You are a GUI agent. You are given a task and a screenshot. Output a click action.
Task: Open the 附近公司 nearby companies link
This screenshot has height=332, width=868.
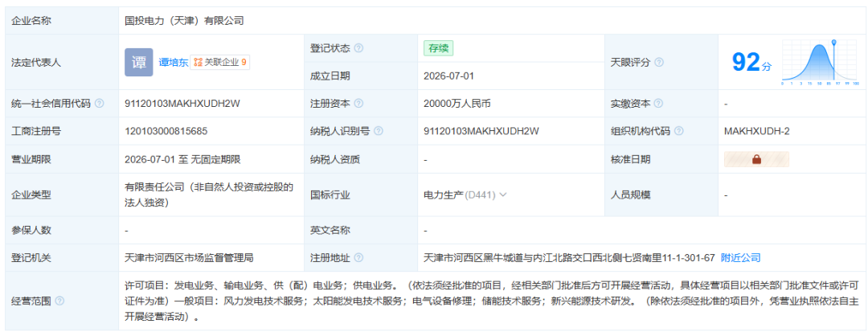741,257
